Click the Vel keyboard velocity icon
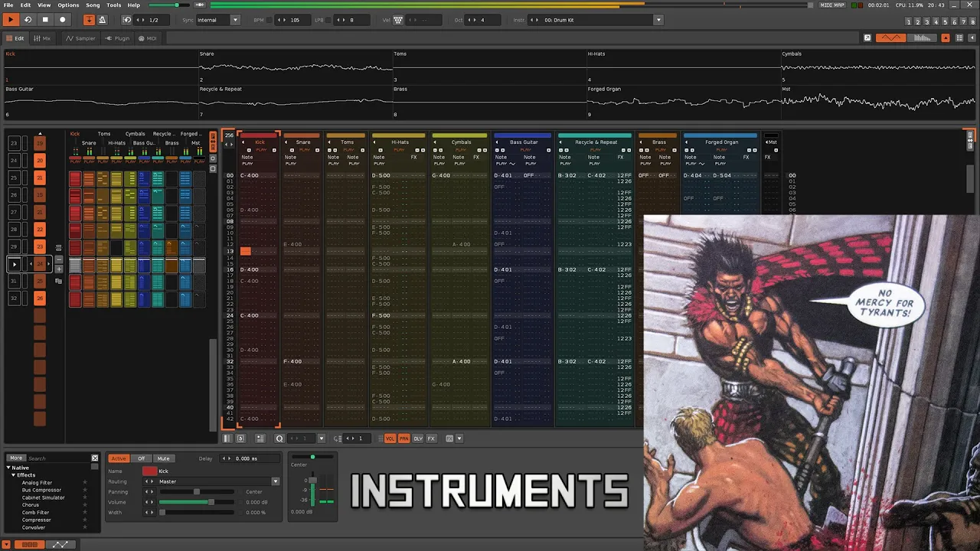 tap(398, 20)
